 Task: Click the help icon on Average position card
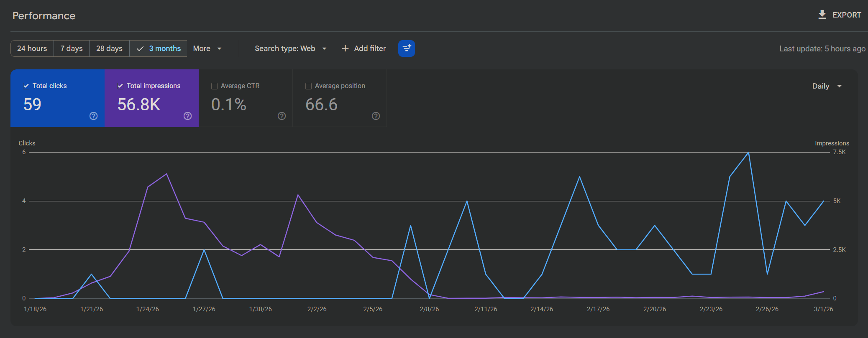pos(376,116)
